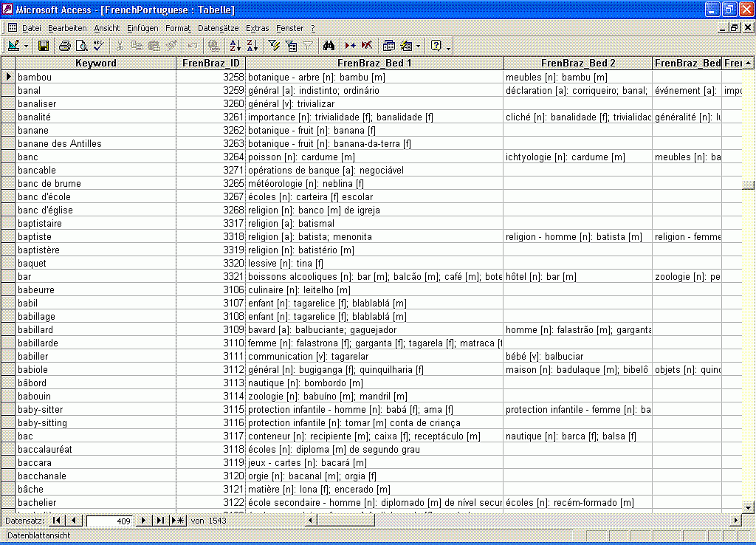
Task: Go to the next record button
Action: click(143, 521)
